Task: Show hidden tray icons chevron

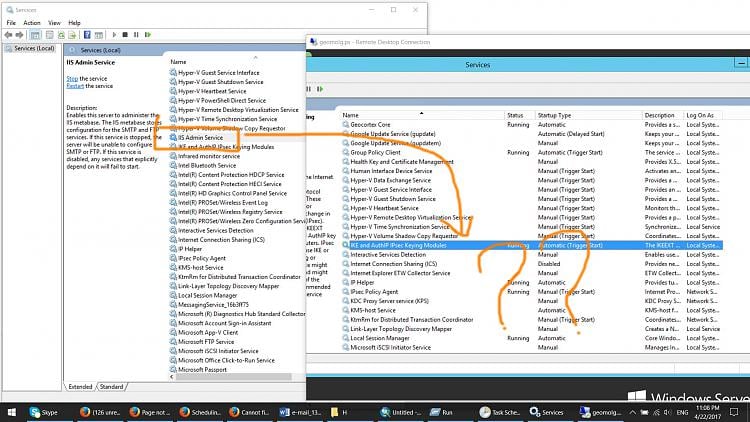Action: click(x=632, y=412)
